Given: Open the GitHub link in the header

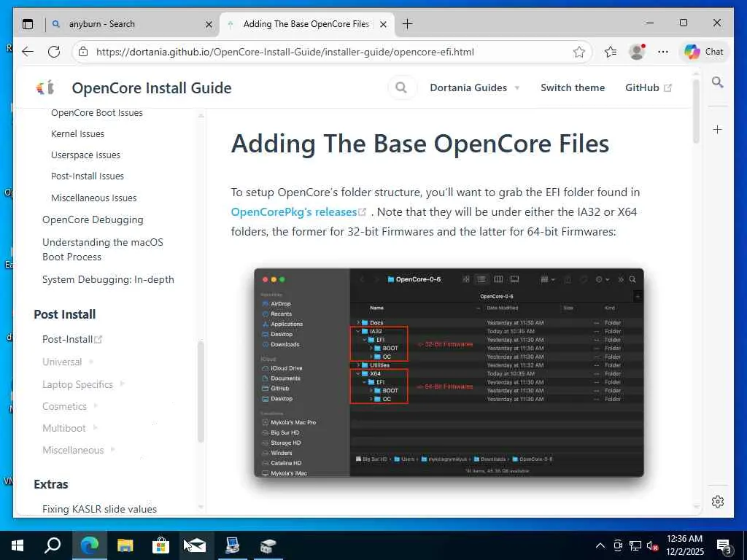Looking at the screenshot, I should tap(649, 87).
